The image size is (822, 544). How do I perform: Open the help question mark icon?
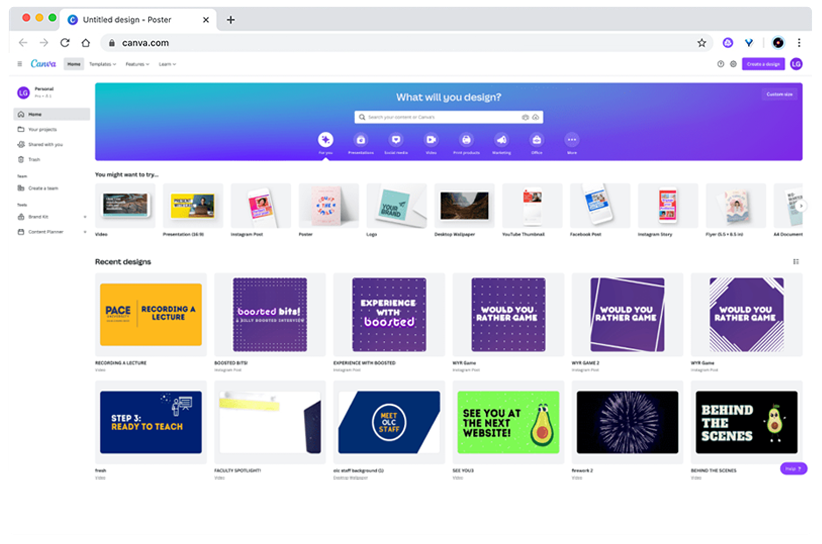(720, 64)
